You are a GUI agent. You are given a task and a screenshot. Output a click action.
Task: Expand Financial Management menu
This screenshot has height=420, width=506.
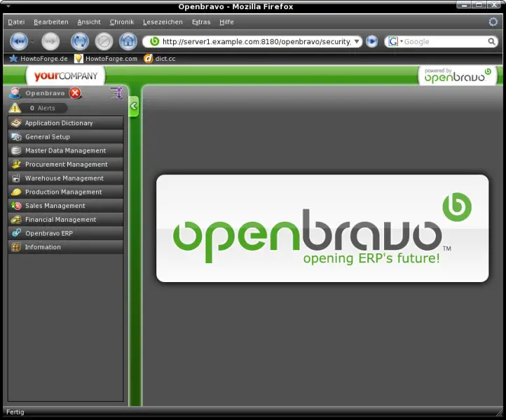66,220
